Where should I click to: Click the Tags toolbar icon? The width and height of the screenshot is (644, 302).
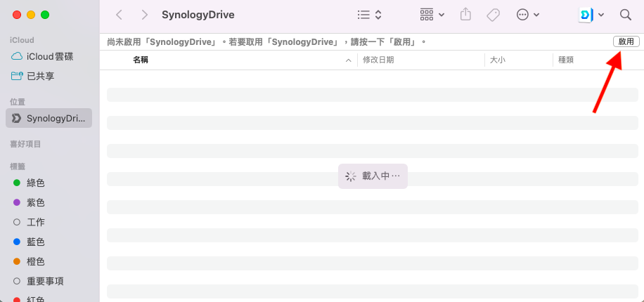pos(494,15)
